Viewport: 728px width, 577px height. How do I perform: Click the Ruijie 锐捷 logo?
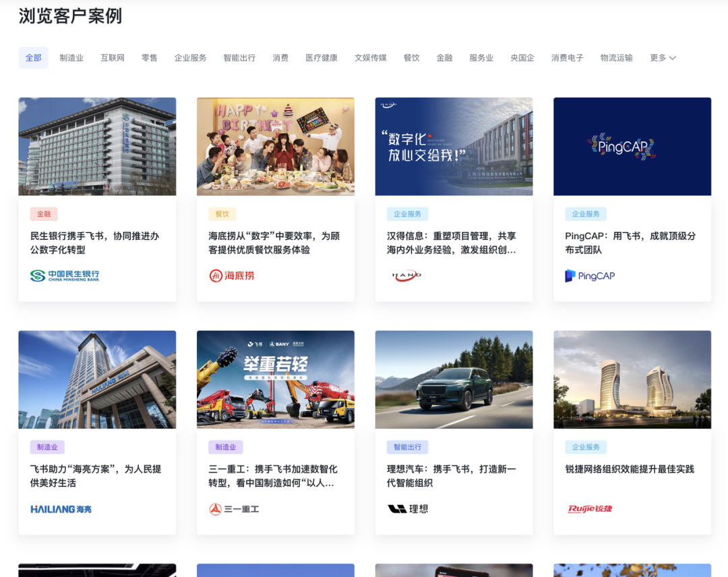590,509
